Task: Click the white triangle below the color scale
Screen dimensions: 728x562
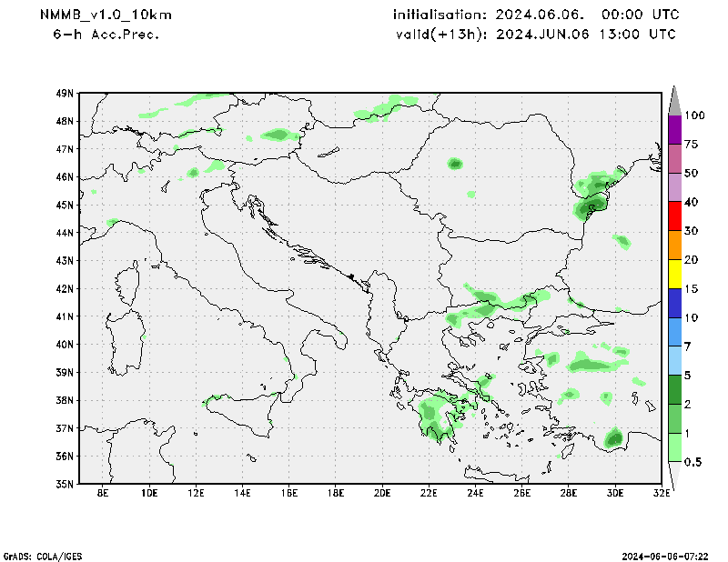Action: [674, 476]
